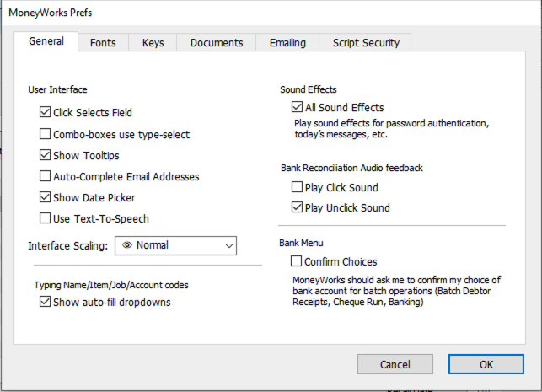Open the Keys tab
Viewport: 542px width, 392px height.
pyautogui.click(x=153, y=42)
